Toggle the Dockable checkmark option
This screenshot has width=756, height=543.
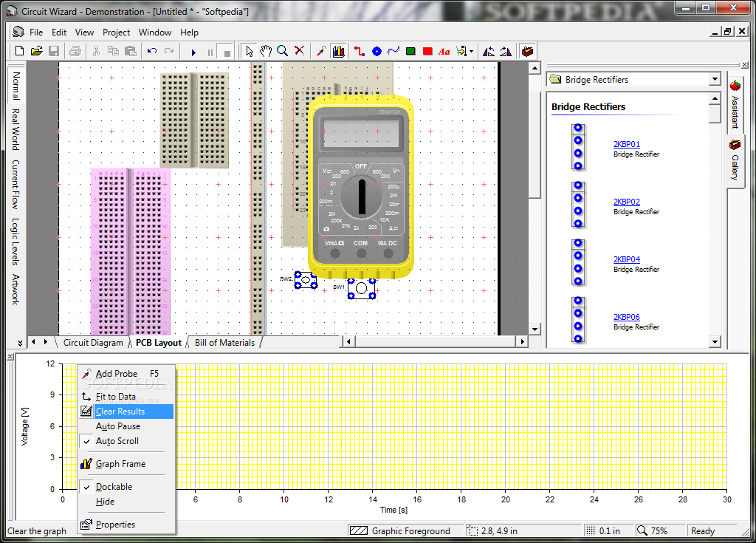(x=126, y=487)
